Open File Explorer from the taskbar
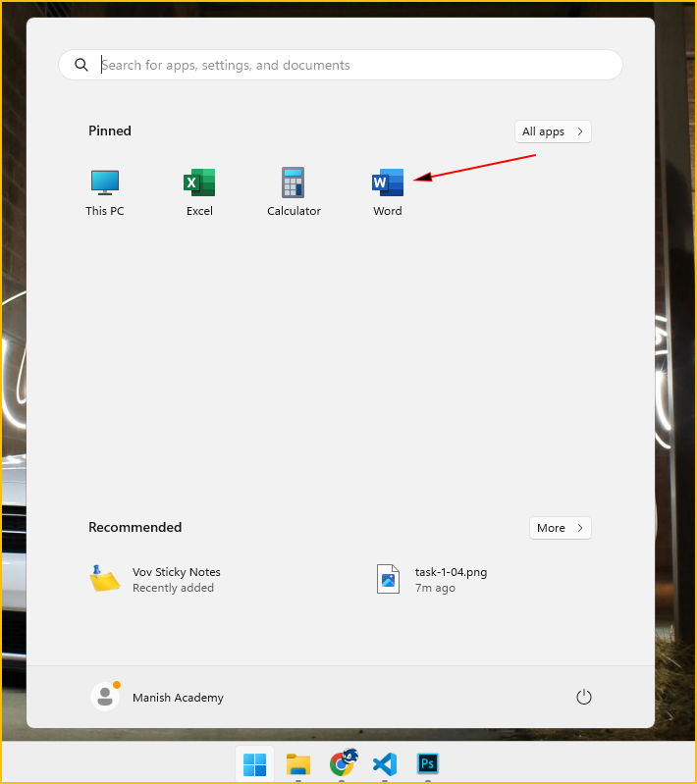697x784 pixels. pos(298,764)
